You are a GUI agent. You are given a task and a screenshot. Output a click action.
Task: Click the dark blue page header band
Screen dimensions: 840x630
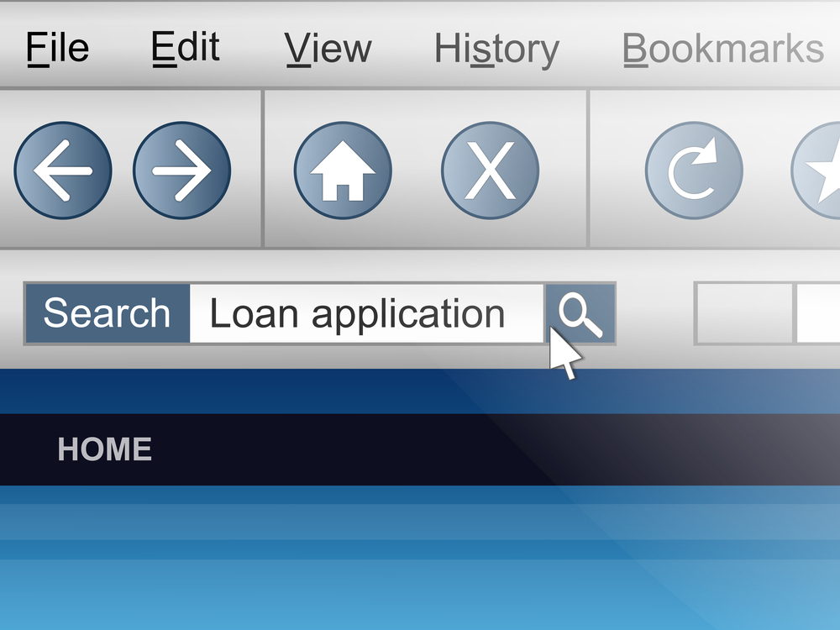(x=420, y=391)
